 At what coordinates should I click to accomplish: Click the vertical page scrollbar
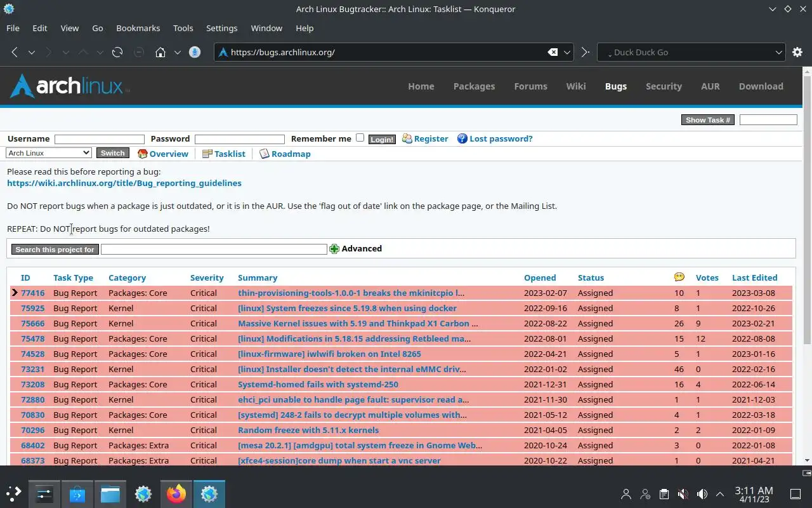pos(807,266)
